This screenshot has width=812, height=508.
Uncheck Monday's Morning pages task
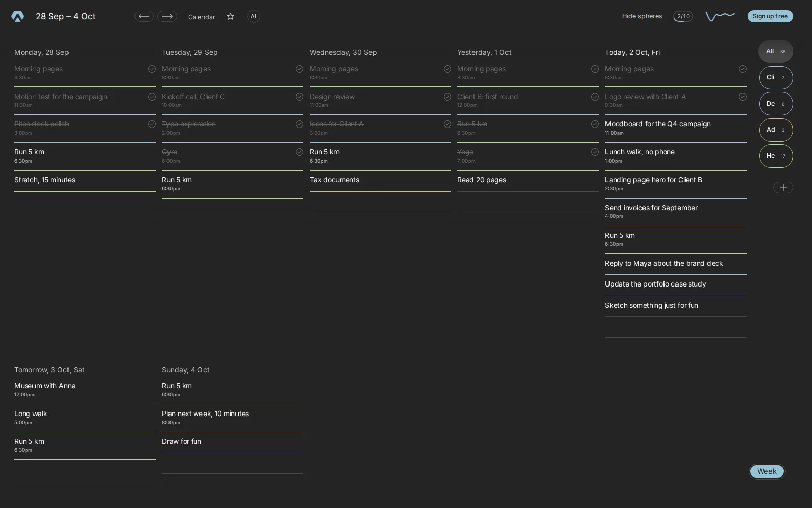pyautogui.click(x=152, y=69)
